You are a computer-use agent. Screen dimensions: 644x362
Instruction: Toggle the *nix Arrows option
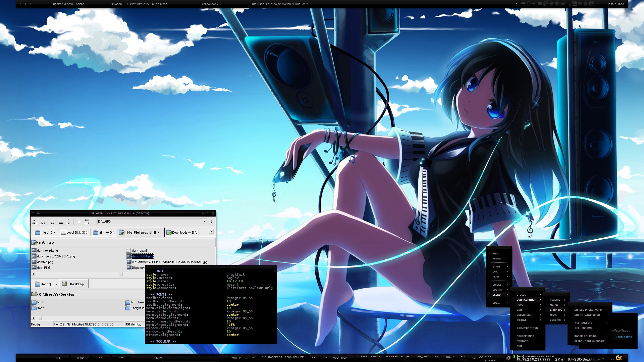point(590,328)
